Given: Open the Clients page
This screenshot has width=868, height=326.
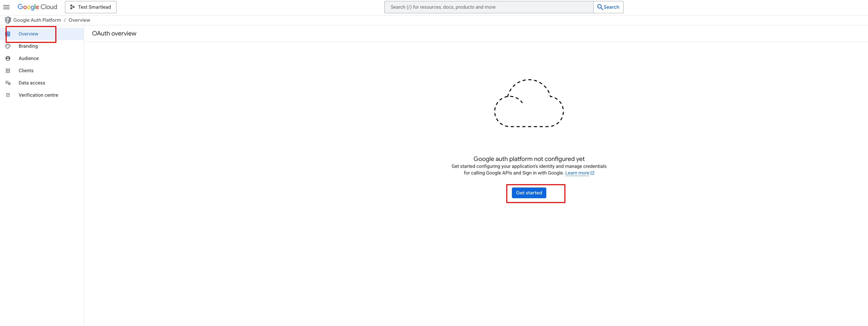Looking at the screenshot, I should pyautogui.click(x=42, y=71).
